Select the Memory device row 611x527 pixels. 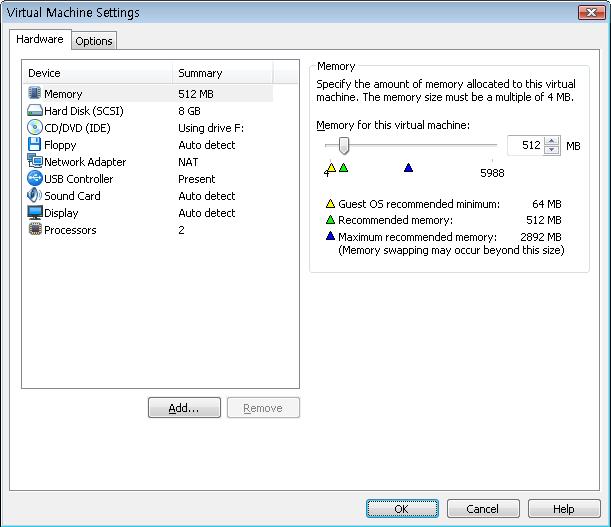coord(148,94)
